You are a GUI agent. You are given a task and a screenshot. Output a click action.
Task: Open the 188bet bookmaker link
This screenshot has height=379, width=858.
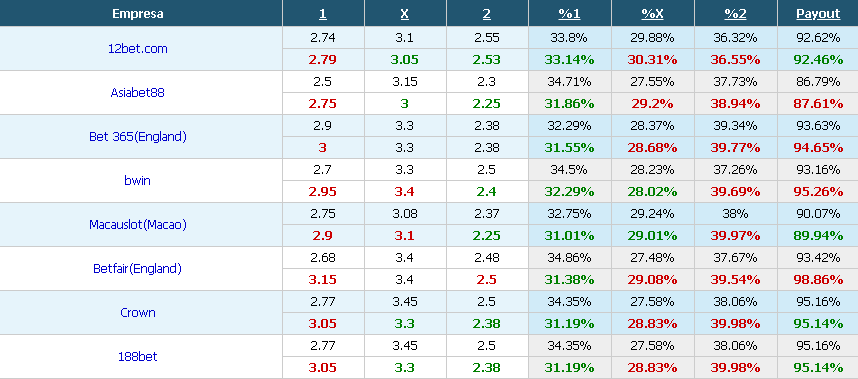click(137, 357)
